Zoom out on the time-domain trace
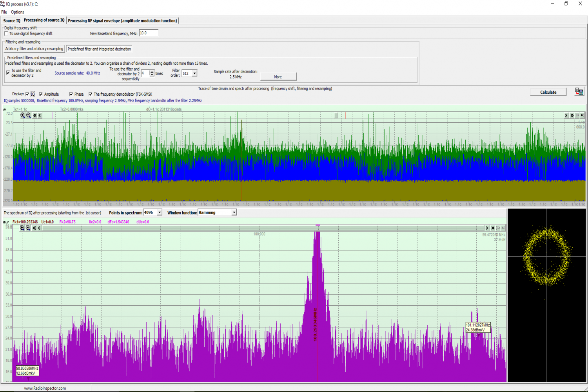Screen dimensions: 588x392 [29, 115]
